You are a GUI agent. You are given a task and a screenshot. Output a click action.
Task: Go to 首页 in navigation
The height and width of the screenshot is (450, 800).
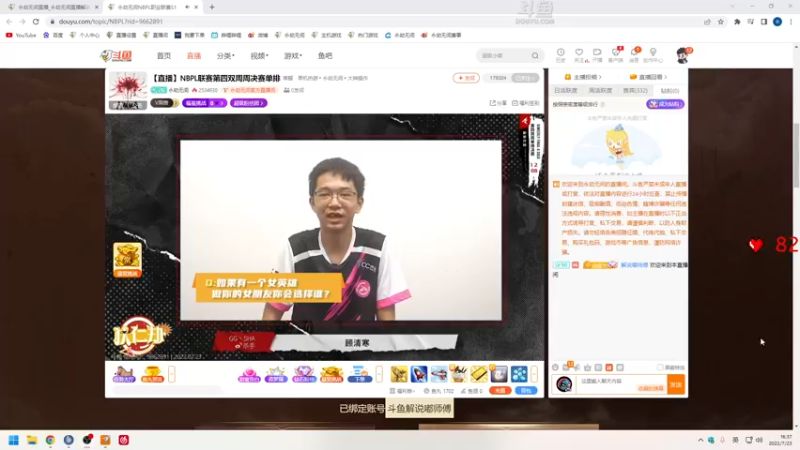(x=164, y=56)
